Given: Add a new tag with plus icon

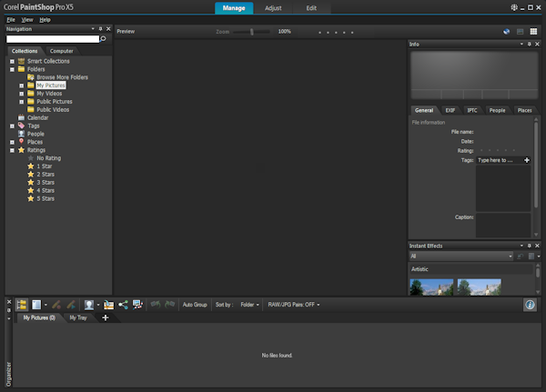Looking at the screenshot, I should (x=527, y=160).
